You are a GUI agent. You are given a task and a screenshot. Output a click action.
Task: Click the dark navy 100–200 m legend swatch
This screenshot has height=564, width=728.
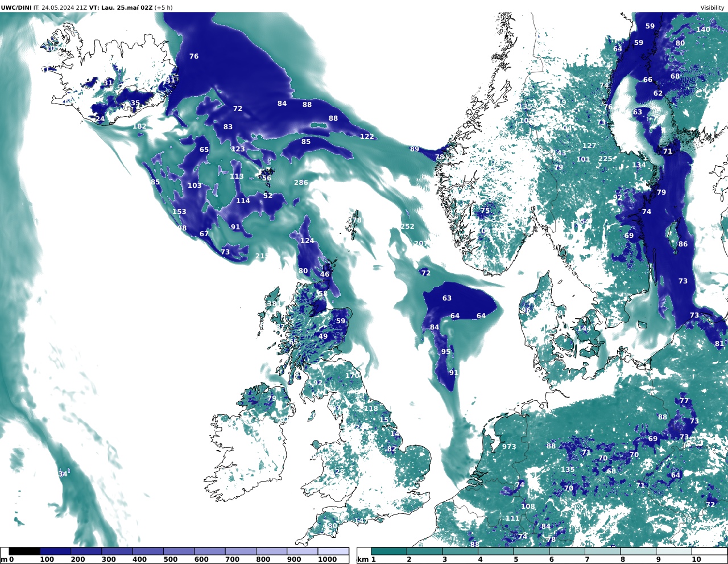click(x=55, y=551)
